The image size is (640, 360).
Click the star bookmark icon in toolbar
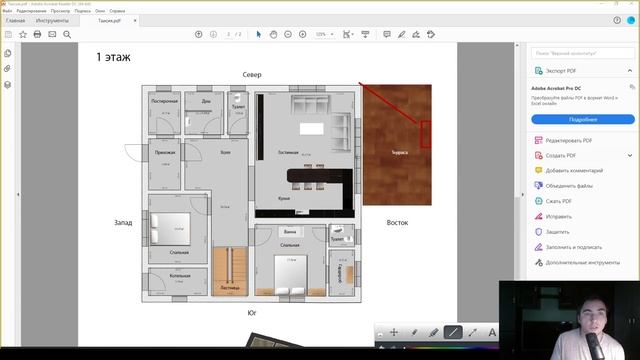23,35
